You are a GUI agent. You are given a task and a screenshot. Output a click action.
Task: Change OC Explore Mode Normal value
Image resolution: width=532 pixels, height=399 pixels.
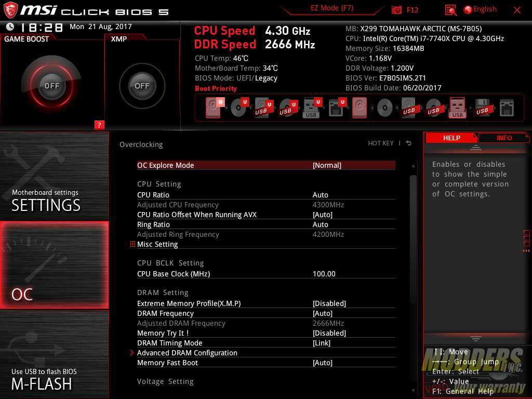(327, 165)
